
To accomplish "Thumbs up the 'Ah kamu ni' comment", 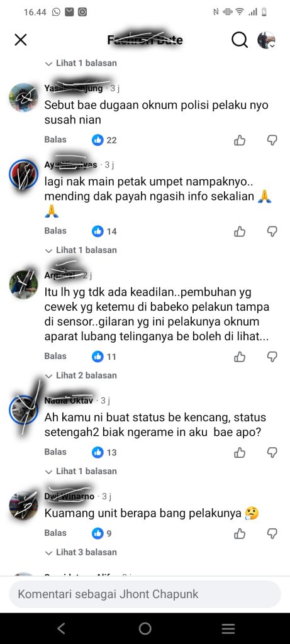I will pyautogui.click(x=240, y=453).
